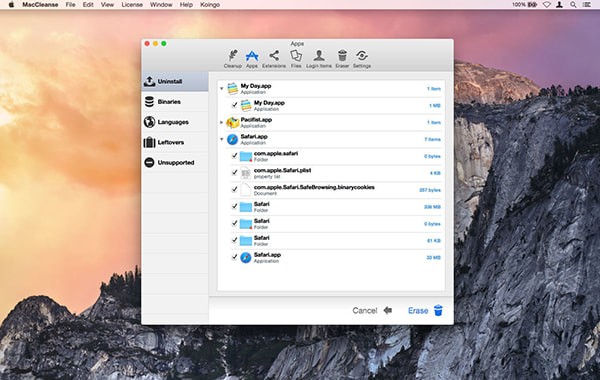Open the File menu

click(x=70, y=5)
